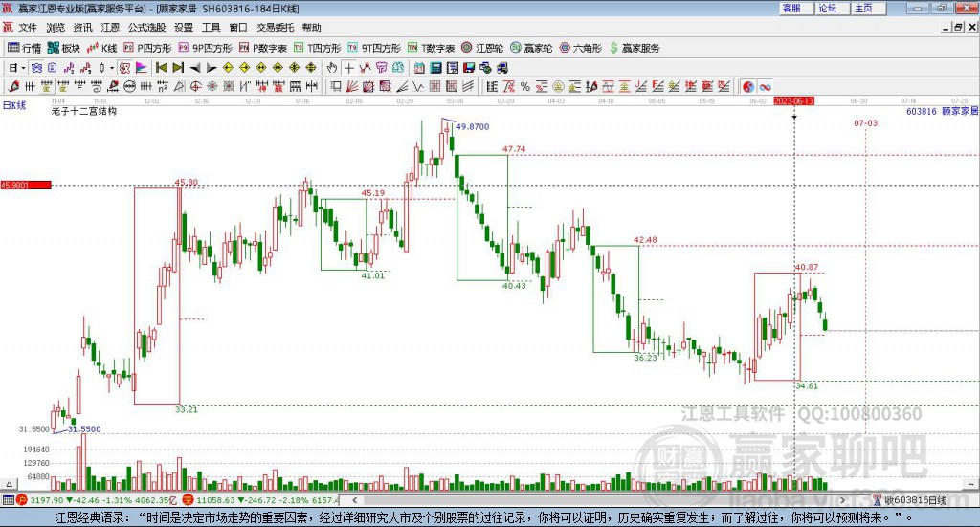
Task: Click the yellow diamond left-arrow icon
Action: [x=228, y=68]
